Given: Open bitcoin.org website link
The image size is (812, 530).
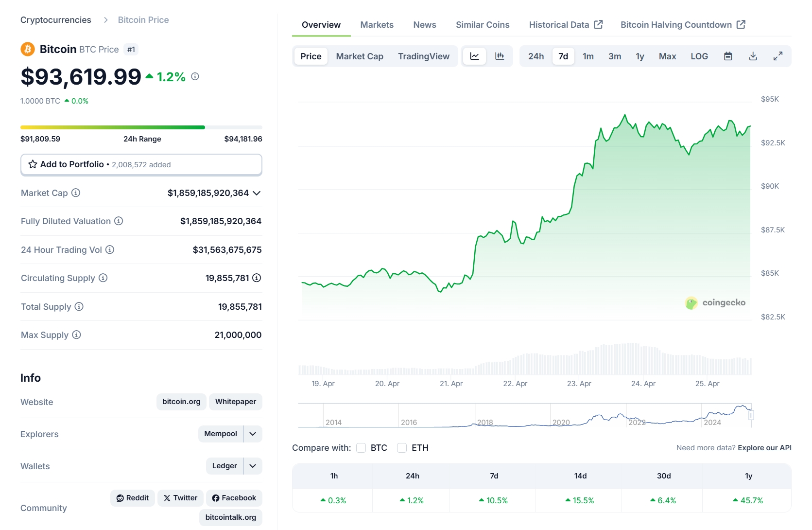Looking at the screenshot, I should pos(181,402).
